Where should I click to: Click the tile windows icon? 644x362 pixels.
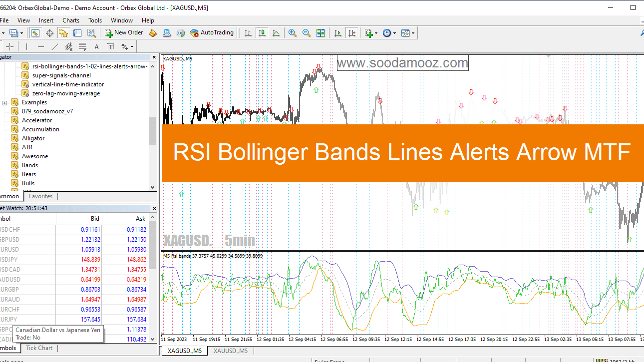321,33
